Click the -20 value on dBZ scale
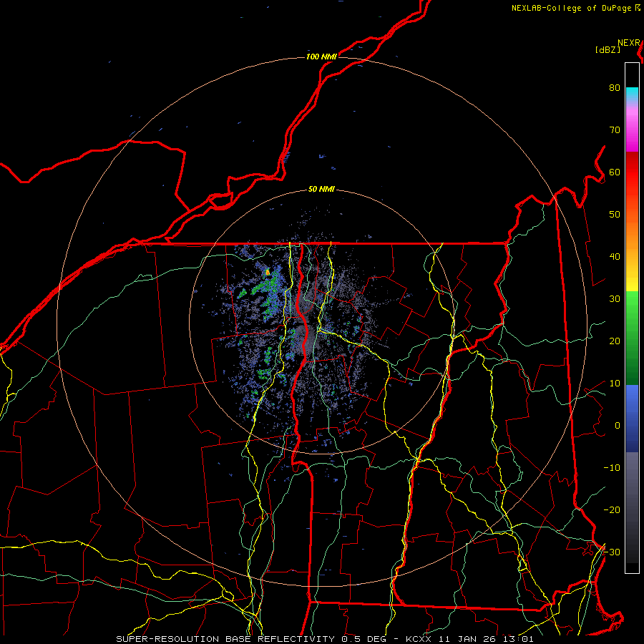This screenshot has width=644, height=644. coord(612,510)
